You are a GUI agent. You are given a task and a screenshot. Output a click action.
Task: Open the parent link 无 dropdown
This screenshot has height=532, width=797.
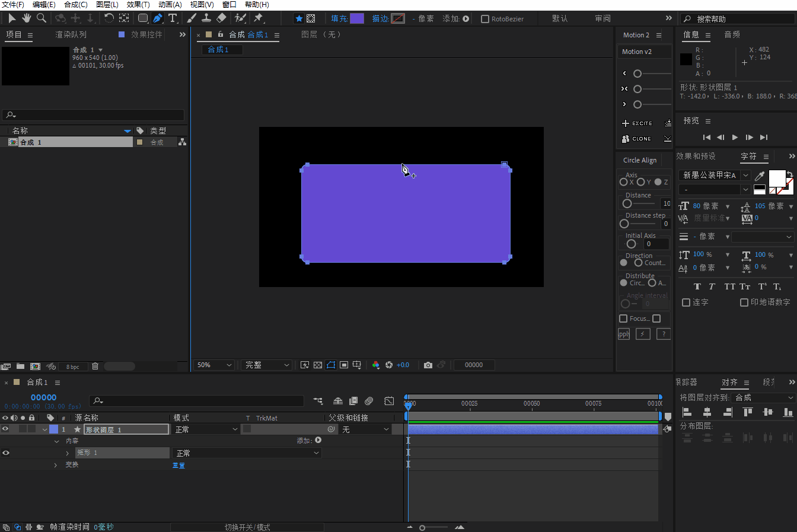365,429
